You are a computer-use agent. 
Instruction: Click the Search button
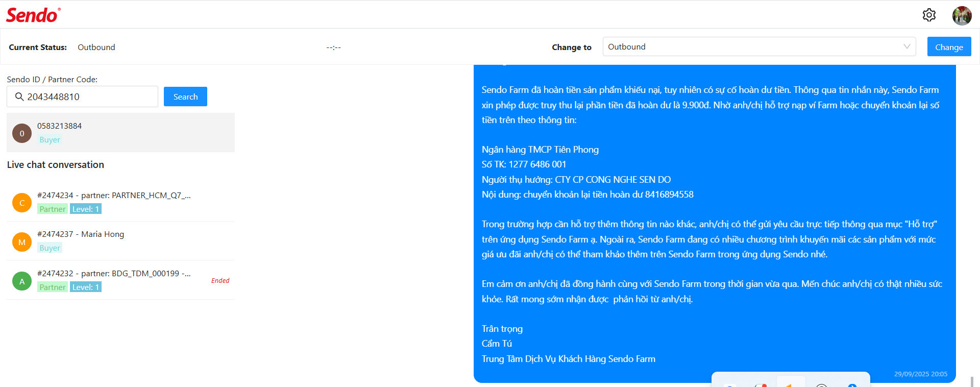pos(185,96)
